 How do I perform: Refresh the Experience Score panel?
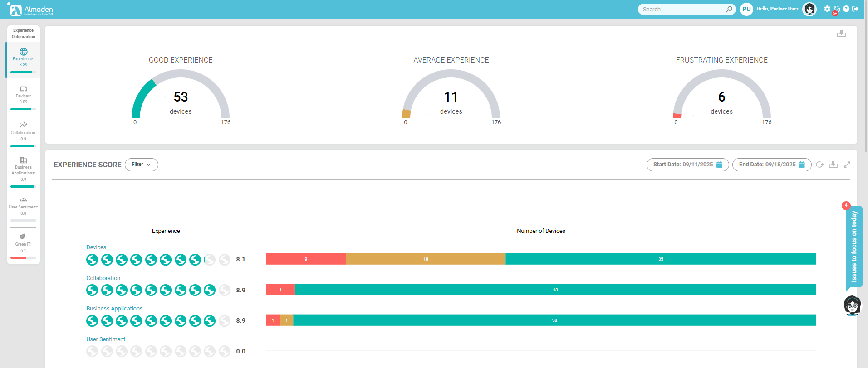pos(819,165)
